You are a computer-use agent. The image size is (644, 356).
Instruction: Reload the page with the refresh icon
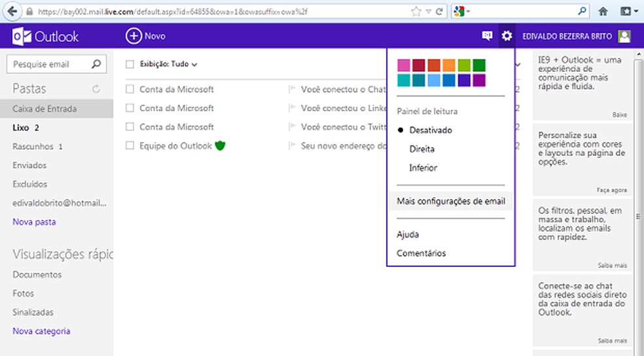[x=439, y=12]
